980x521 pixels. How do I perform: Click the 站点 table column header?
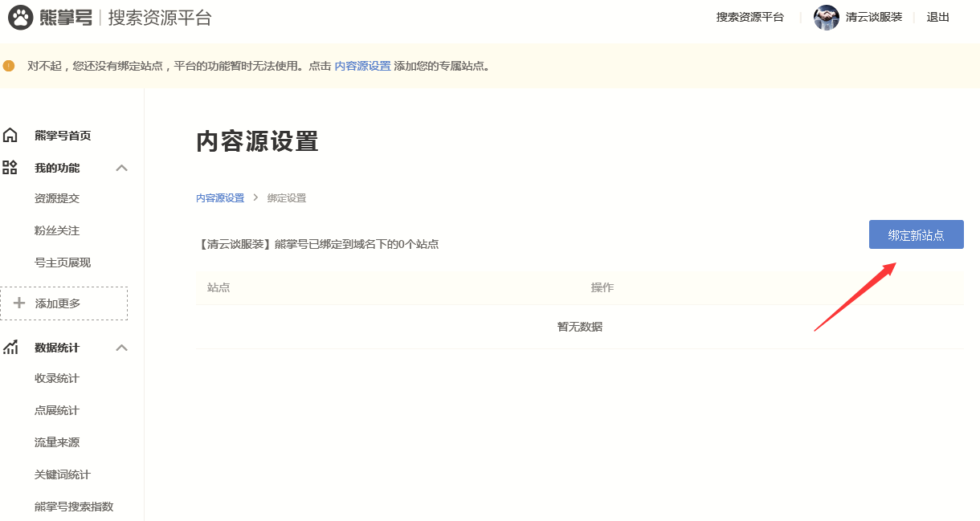218,287
